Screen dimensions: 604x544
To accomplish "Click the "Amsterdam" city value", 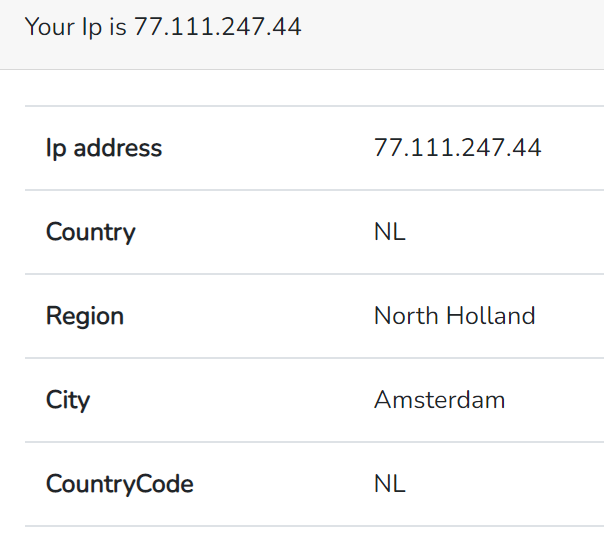I will click(440, 400).
